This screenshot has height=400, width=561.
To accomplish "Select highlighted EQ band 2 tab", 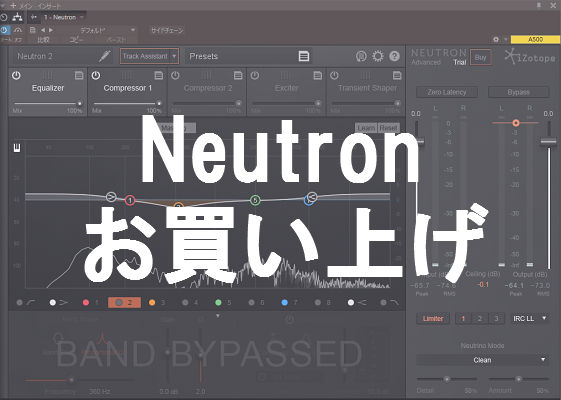I will tap(124, 303).
